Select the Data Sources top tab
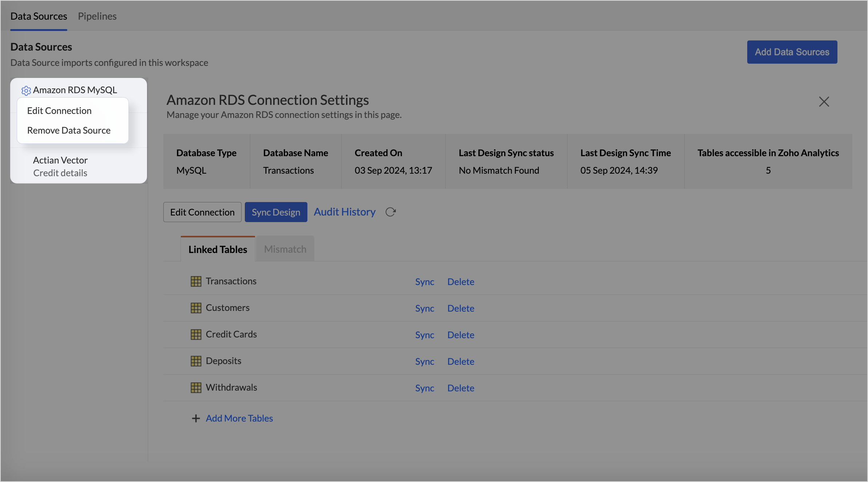 pos(39,16)
